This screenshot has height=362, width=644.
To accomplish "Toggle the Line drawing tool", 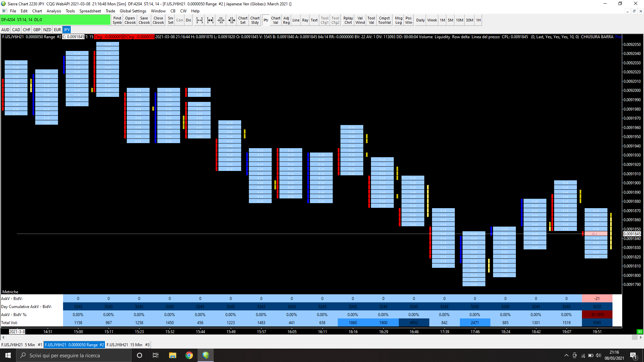I will (296, 20).
